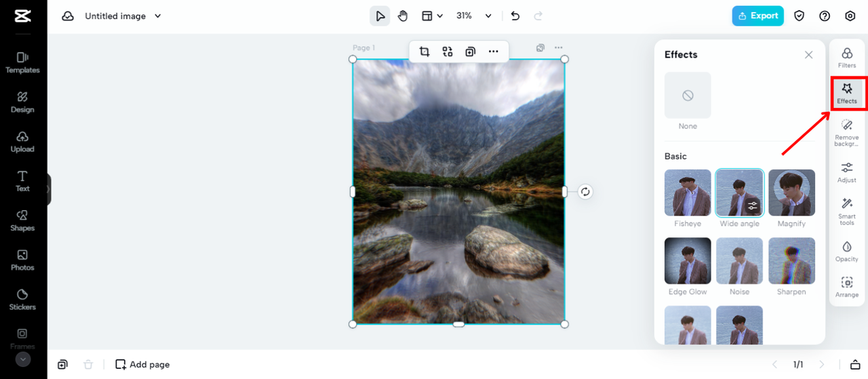868x379 pixels.
Task: Apply the Fisheye effect
Action: click(x=688, y=193)
